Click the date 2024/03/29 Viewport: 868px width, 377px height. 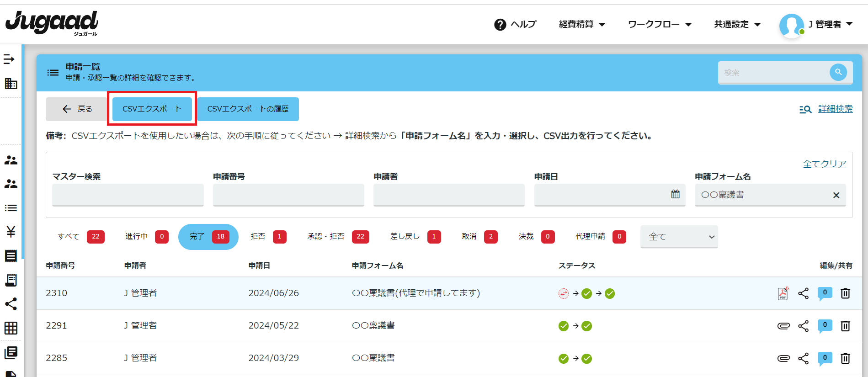pos(273,358)
